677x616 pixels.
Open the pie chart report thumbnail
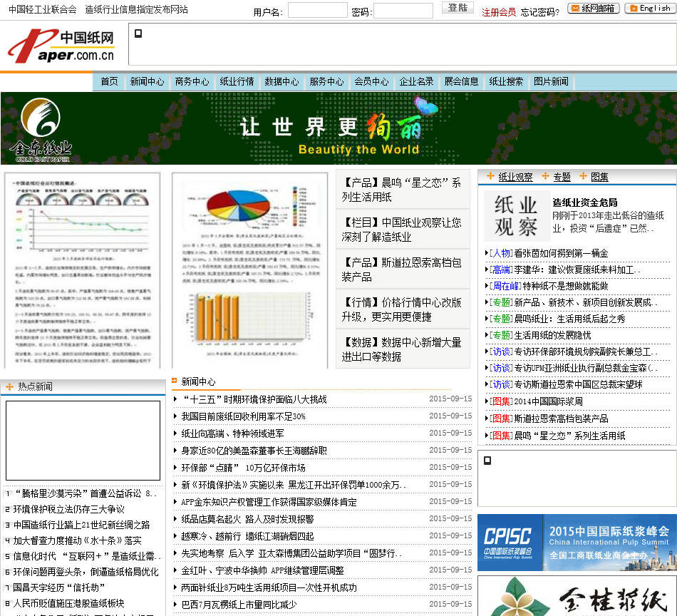coord(249,271)
